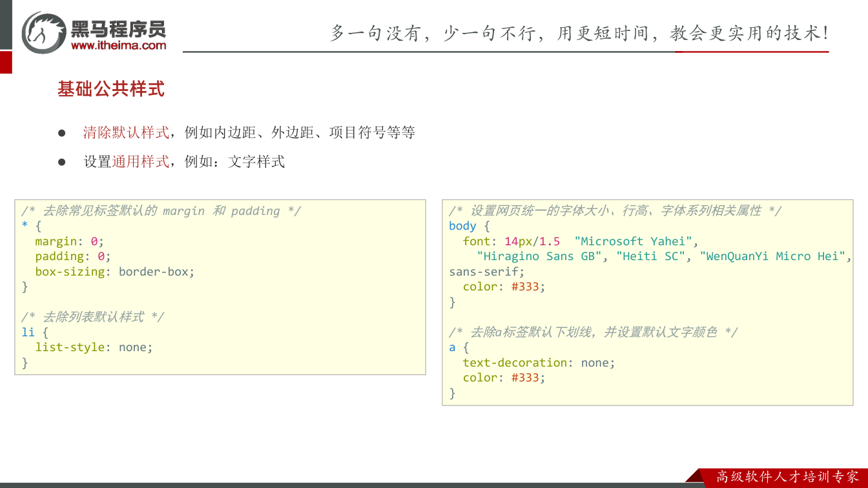Click the margin: 0 code line
The height and width of the screenshot is (488, 868).
click(x=69, y=241)
